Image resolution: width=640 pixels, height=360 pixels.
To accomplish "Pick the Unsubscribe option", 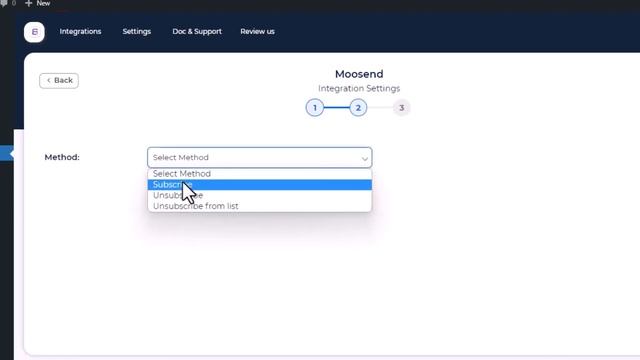I will pyautogui.click(x=260, y=196).
